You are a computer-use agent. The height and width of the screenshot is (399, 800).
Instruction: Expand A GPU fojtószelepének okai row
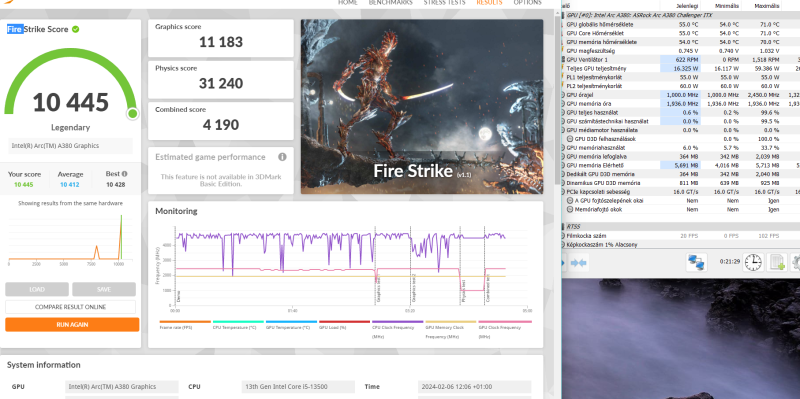pos(570,201)
